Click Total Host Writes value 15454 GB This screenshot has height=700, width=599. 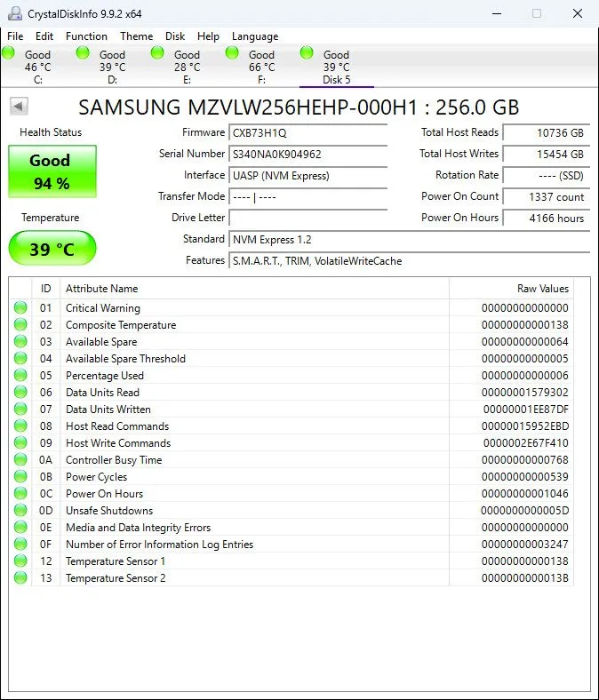(x=546, y=154)
